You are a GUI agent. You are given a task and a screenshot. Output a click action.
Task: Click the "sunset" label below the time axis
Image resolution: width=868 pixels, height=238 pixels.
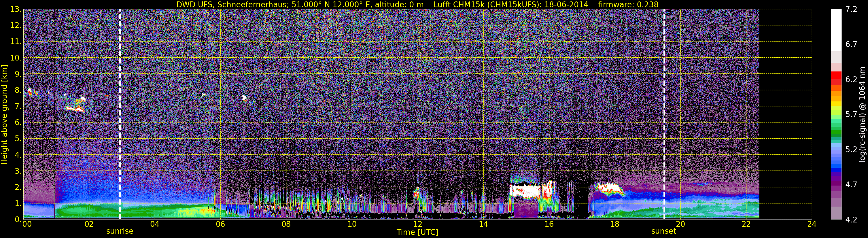(x=664, y=231)
